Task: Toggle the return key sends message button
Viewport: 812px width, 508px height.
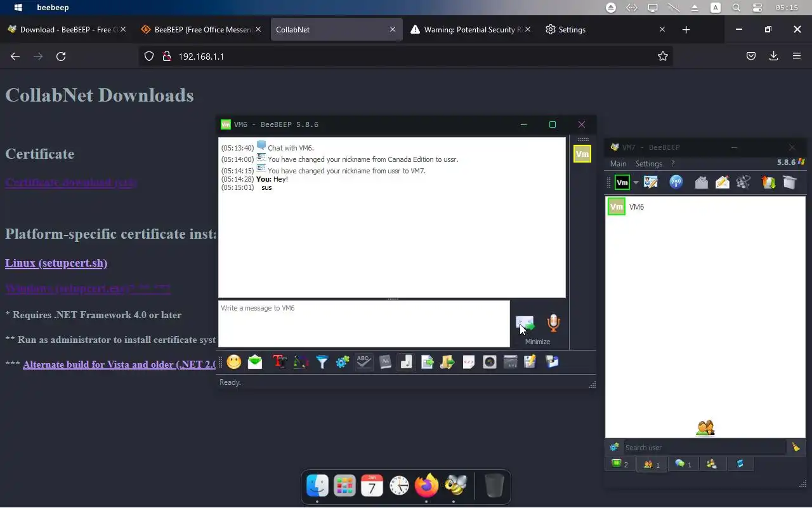Action: pyautogui.click(x=406, y=362)
